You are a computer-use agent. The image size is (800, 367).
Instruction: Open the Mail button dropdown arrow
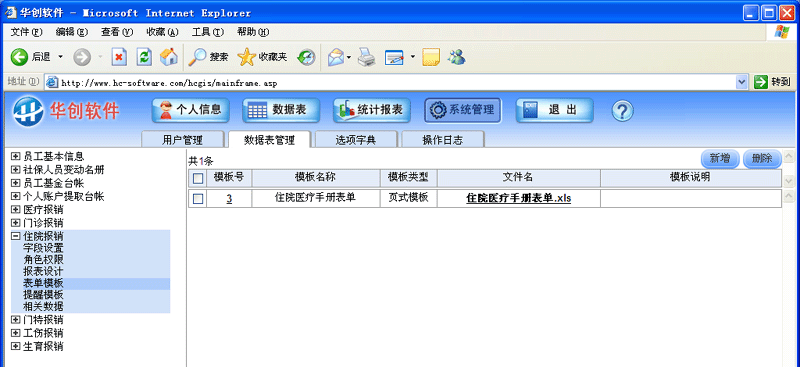349,57
